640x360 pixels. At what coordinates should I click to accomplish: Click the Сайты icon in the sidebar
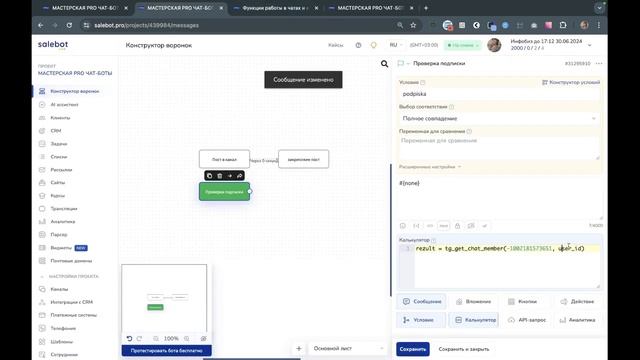pos(42,183)
